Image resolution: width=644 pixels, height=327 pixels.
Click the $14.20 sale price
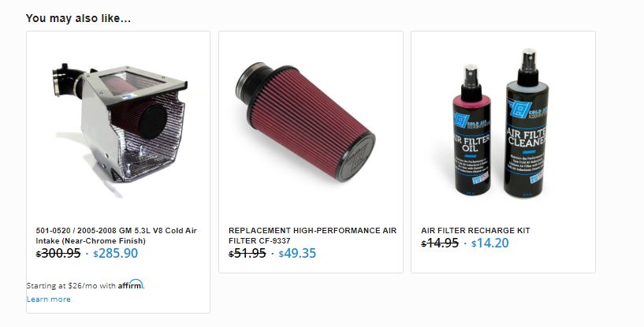[490, 243]
